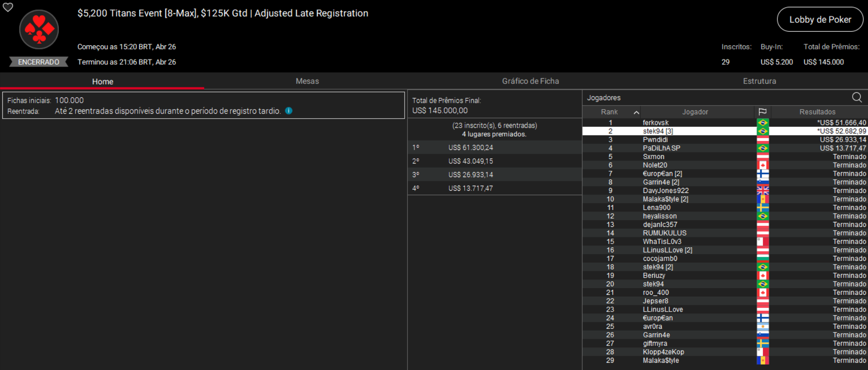Select player row WhaTisL0v3
This screenshot has height=370, width=868.
(725, 242)
